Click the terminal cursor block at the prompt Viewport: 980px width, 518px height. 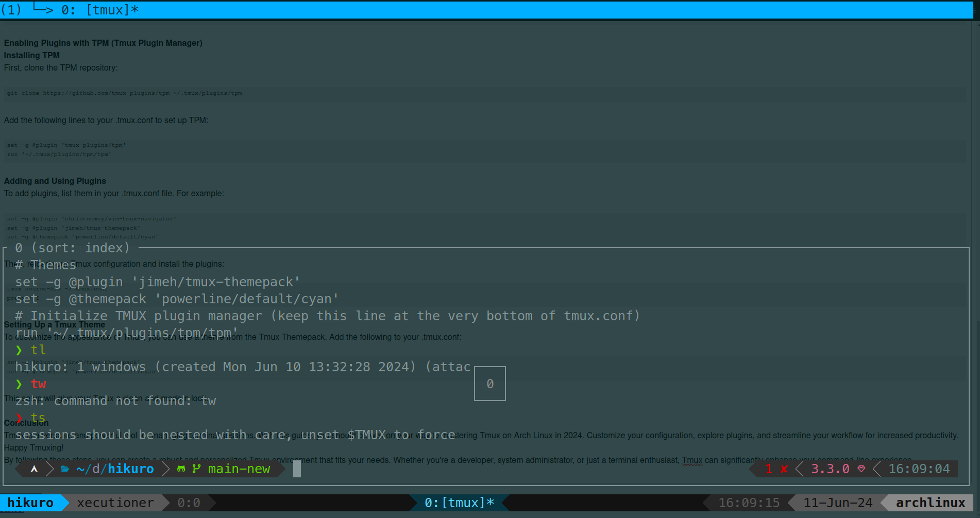point(297,469)
